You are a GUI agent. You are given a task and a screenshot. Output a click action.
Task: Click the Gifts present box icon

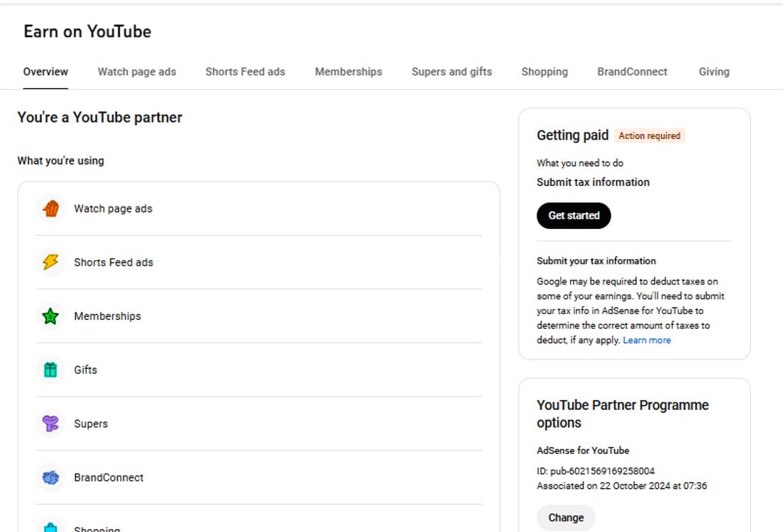tap(50, 370)
